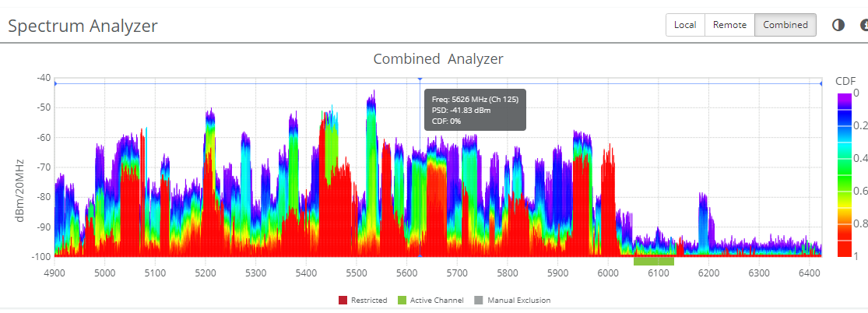Image resolution: width=868 pixels, height=313 pixels.
Task: Click the top-center blue cursor marker
Action: pyautogui.click(x=420, y=79)
